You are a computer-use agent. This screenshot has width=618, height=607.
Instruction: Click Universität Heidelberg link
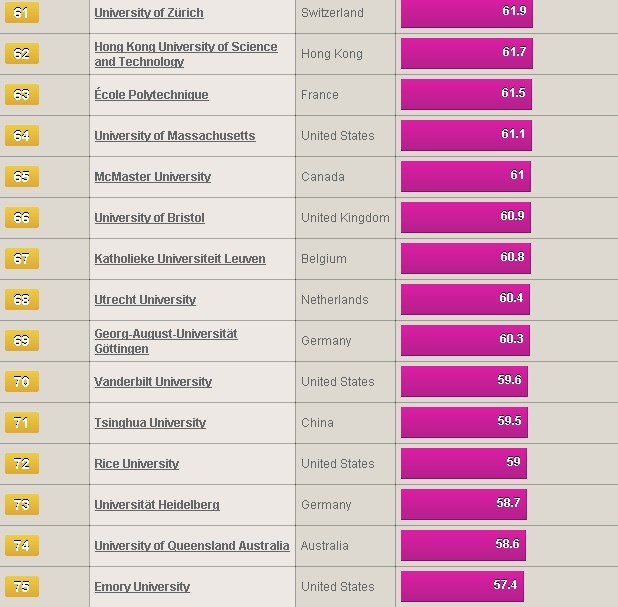click(x=157, y=505)
